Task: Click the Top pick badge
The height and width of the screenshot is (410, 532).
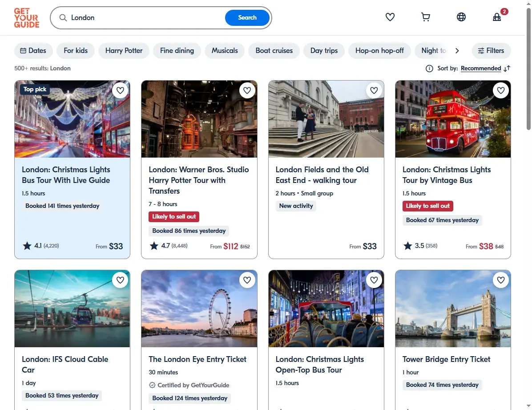Action: pyautogui.click(x=35, y=89)
